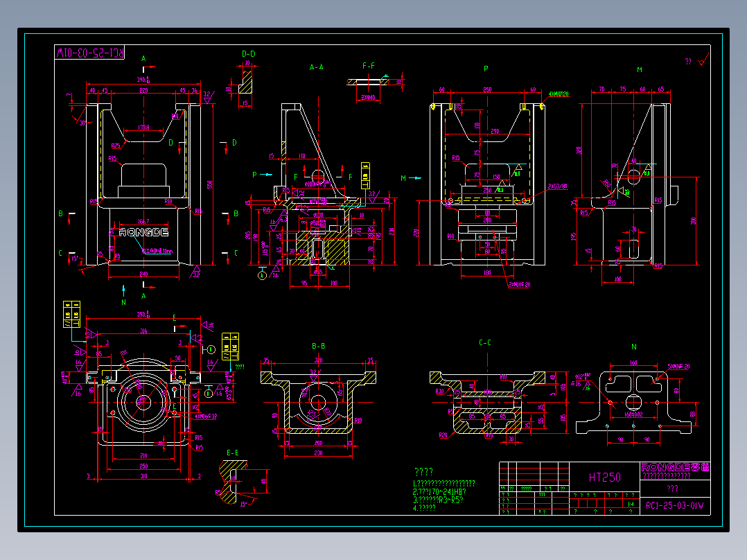Image resolution: width=747 pixels, height=560 pixels.
Task: Click the scale field 1:4 in title block
Action: pyautogui.click(x=631, y=505)
